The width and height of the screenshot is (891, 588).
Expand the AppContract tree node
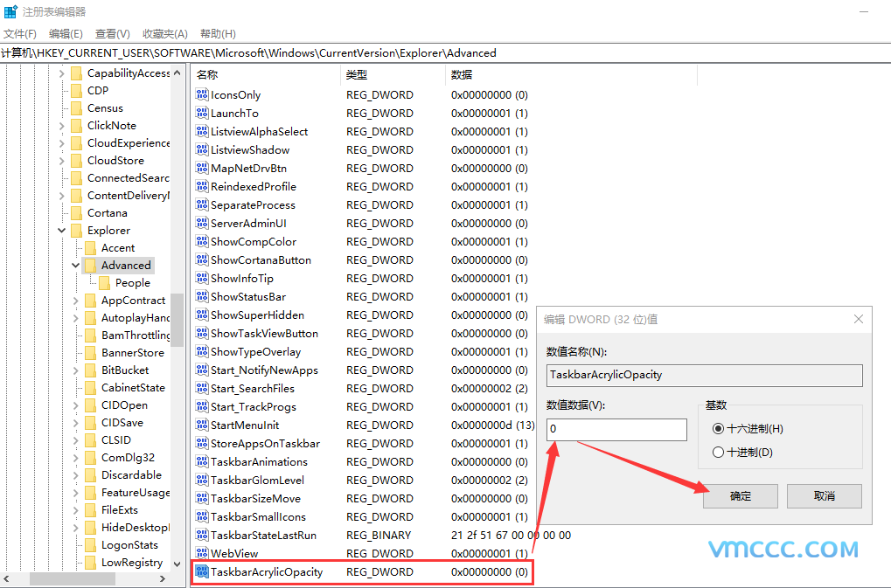coord(75,300)
